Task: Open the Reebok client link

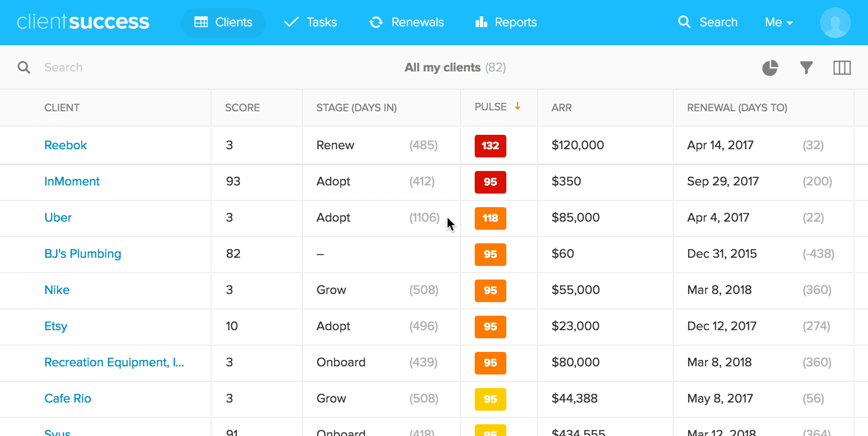Action: (x=66, y=145)
